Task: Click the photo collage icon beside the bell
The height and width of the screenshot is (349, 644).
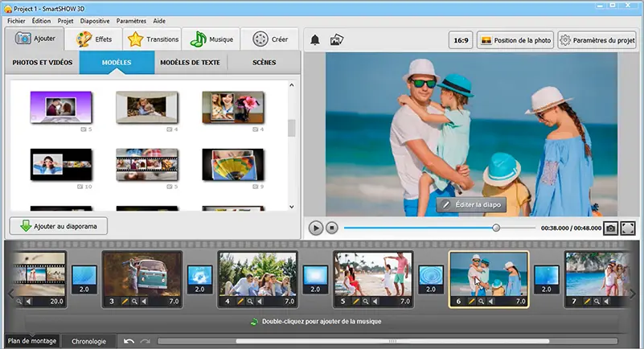Action: coord(337,39)
